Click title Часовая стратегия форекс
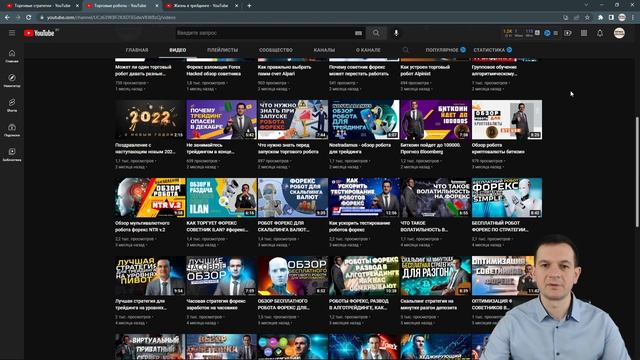This screenshot has height=360, width=640. tap(216, 304)
